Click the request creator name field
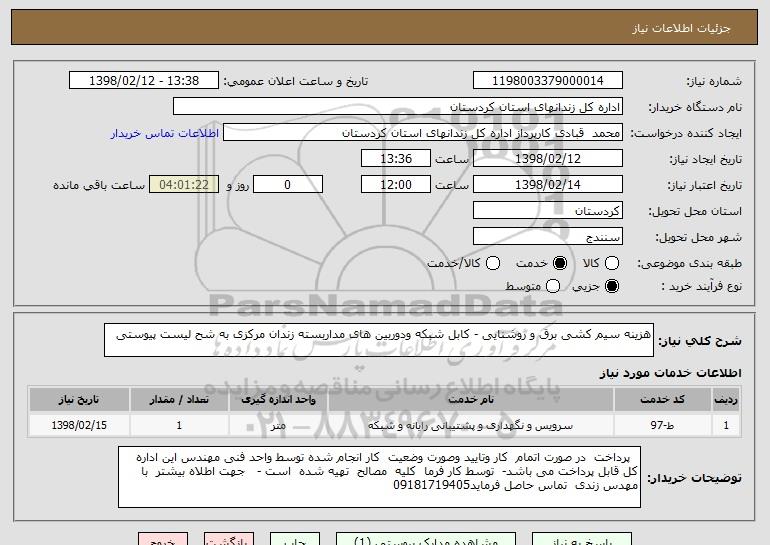The height and width of the screenshot is (545, 770). point(423,133)
